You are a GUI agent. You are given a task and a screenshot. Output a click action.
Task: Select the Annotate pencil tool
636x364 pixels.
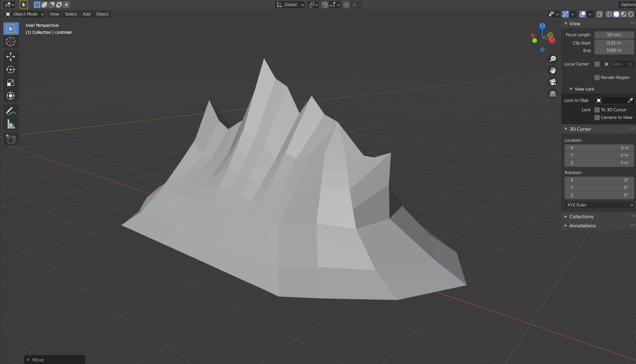(x=11, y=111)
